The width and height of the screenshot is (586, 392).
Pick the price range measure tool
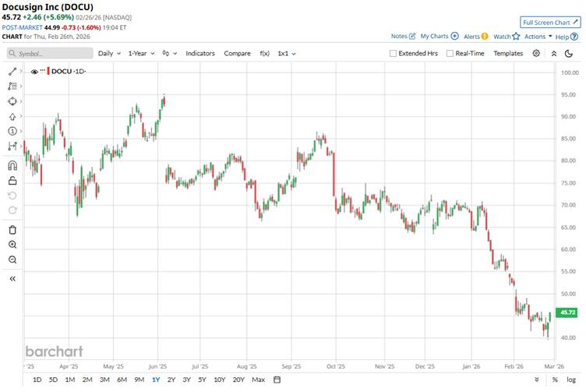[x=12, y=146]
